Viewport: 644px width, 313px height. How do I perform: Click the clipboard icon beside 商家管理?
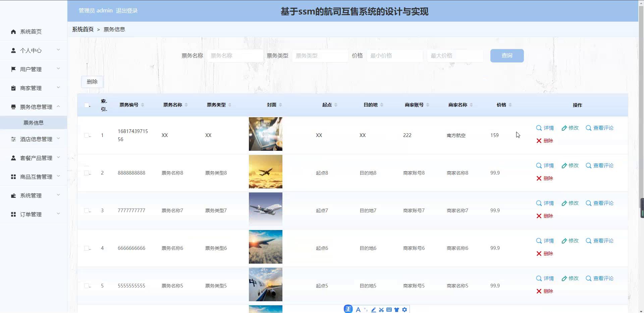tap(13, 88)
